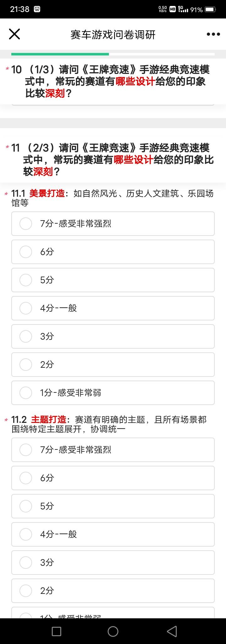The height and width of the screenshot is (644, 226).
Task: Select 3分 for question 11.1
Action: coord(113,336)
